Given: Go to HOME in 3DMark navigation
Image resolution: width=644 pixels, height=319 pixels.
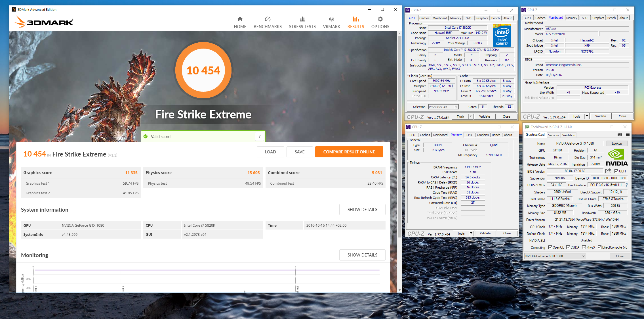Looking at the screenshot, I should (240, 23).
